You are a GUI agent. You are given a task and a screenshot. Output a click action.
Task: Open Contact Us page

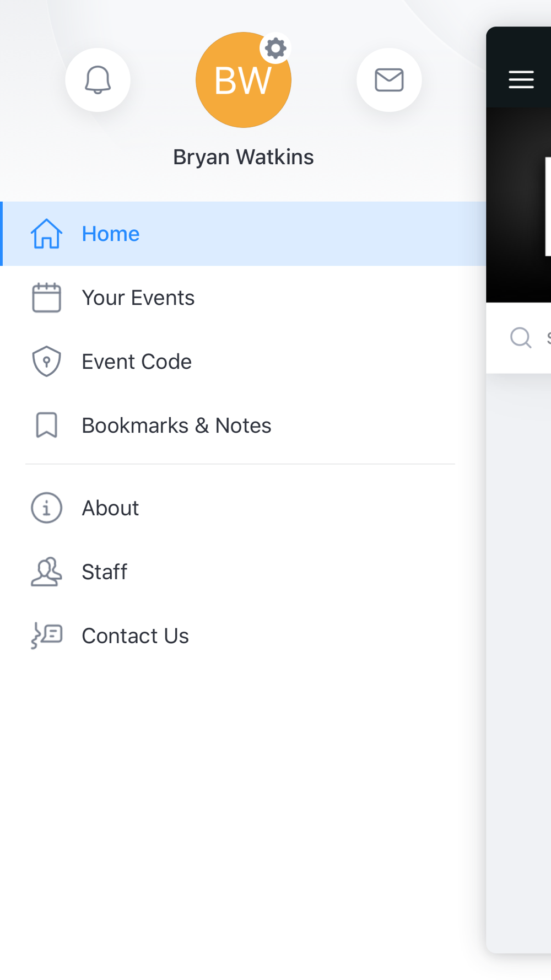[x=243, y=636]
